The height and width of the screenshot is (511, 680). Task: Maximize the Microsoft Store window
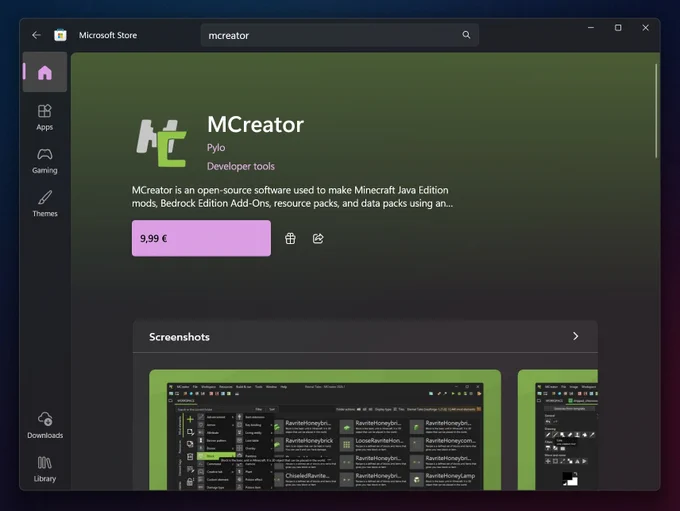(618, 27)
